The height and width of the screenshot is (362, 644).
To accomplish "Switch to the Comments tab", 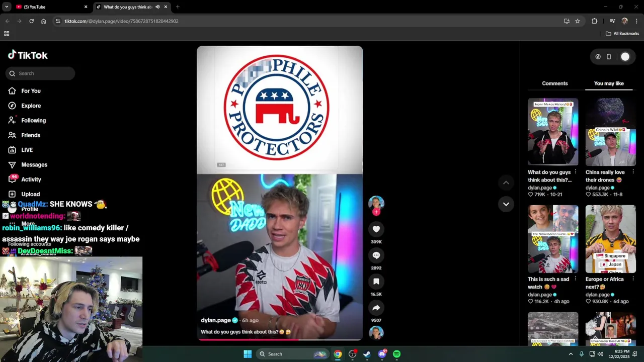I will 554,83.
